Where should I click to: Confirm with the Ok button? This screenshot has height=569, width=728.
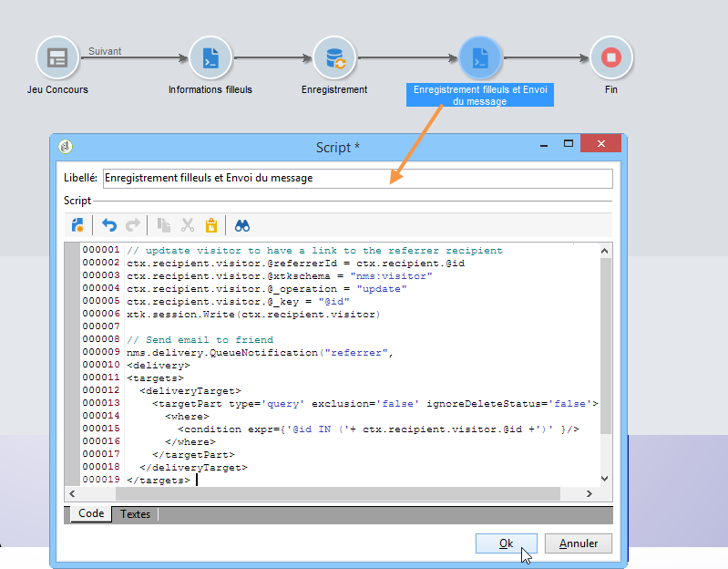click(506, 543)
